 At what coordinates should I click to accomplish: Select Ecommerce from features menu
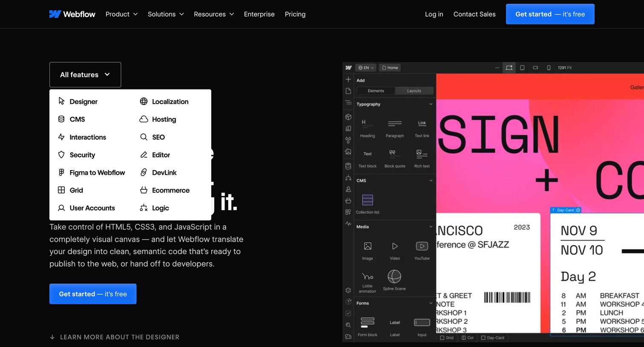coord(165,190)
